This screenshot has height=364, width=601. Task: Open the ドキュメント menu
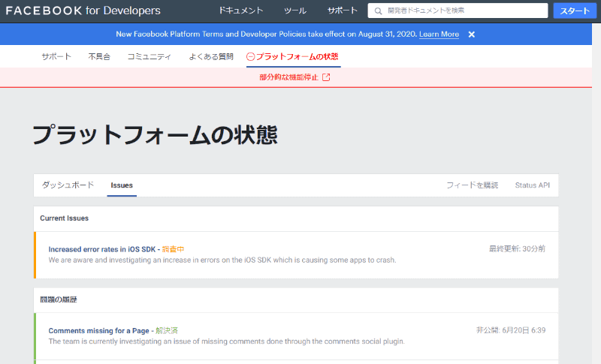(x=240, y=11)
